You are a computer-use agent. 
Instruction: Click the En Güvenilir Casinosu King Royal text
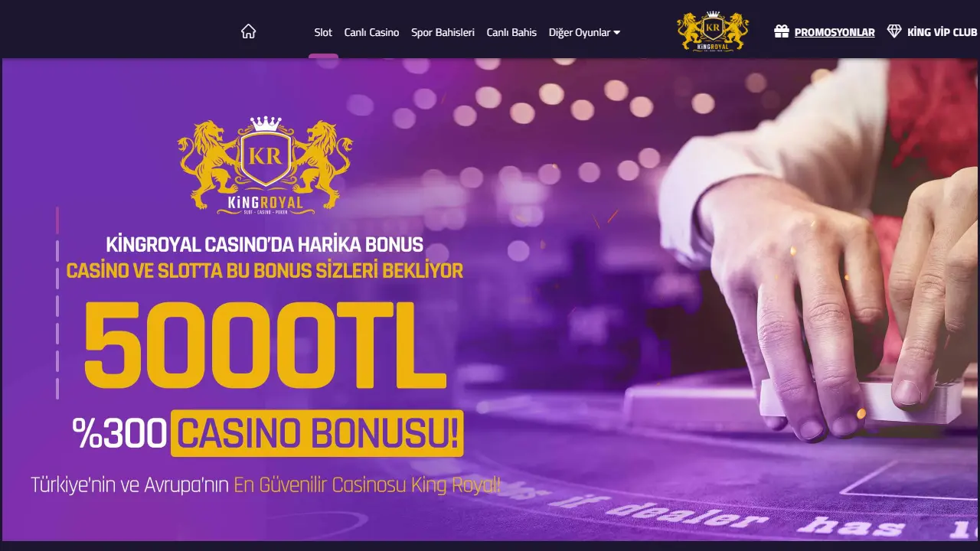coord(367,485)
